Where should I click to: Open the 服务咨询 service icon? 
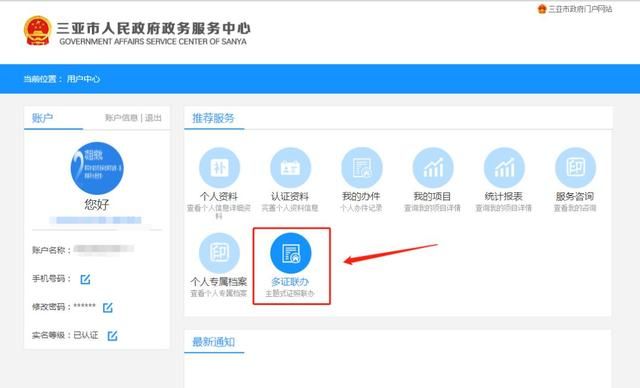576,168
